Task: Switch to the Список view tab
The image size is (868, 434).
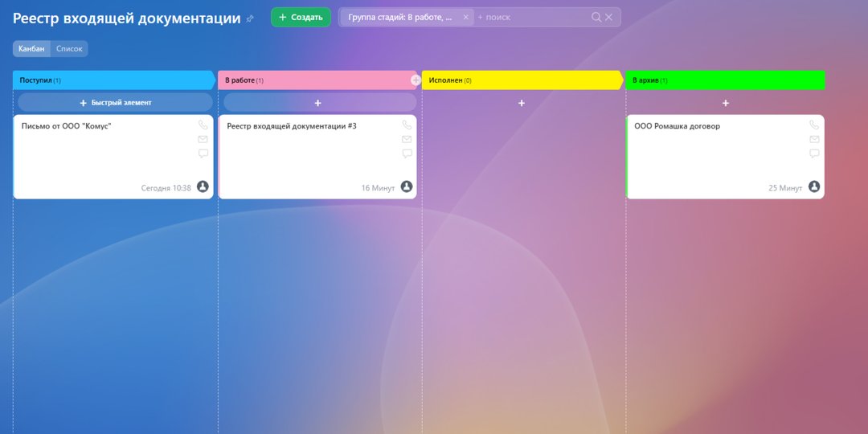Action: pyautogui.click(x=69, y=49)
